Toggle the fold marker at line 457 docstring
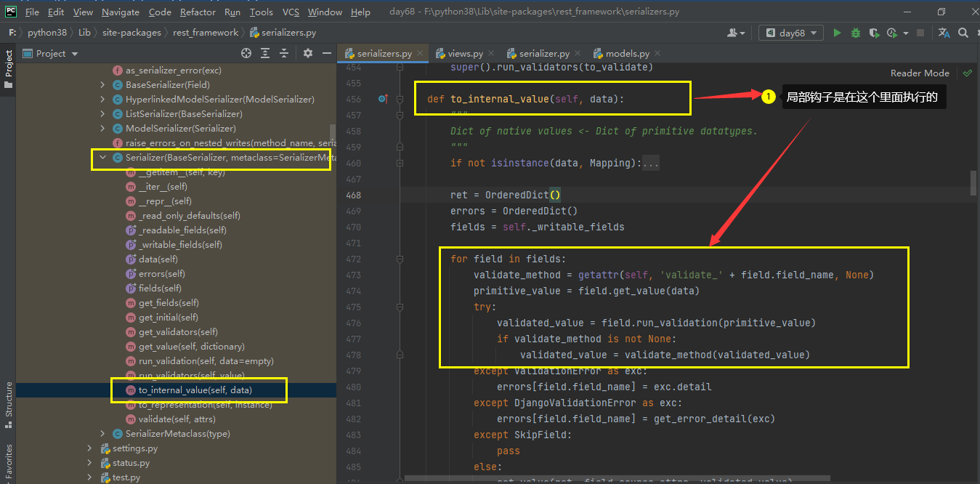Image resolution: width=980 pixels, height=484 pixels. coord(400,115)
